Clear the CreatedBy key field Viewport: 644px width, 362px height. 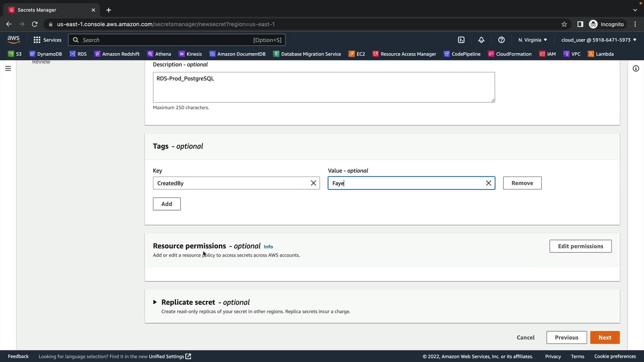coord(313,183)
